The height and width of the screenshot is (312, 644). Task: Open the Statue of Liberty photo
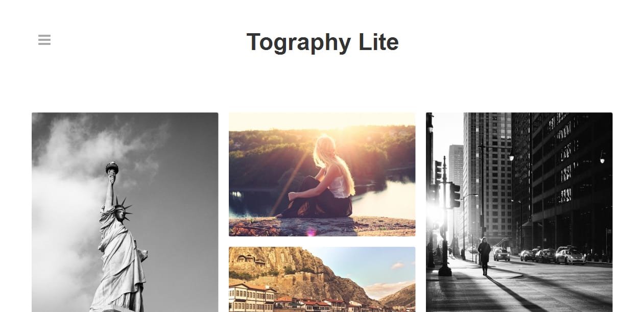point(125,212)
